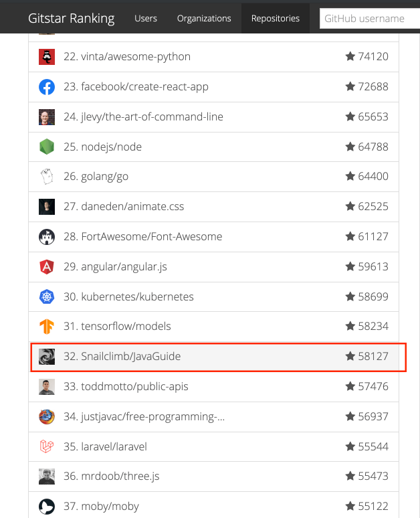
Task: Select the Repositories tab
Action: click(x=276, y=18)
